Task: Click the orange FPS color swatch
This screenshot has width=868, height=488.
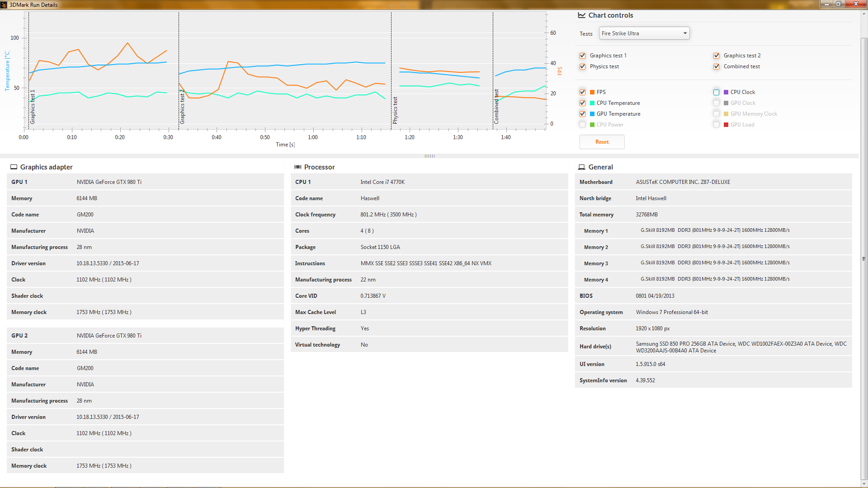Action: [592, 92]
